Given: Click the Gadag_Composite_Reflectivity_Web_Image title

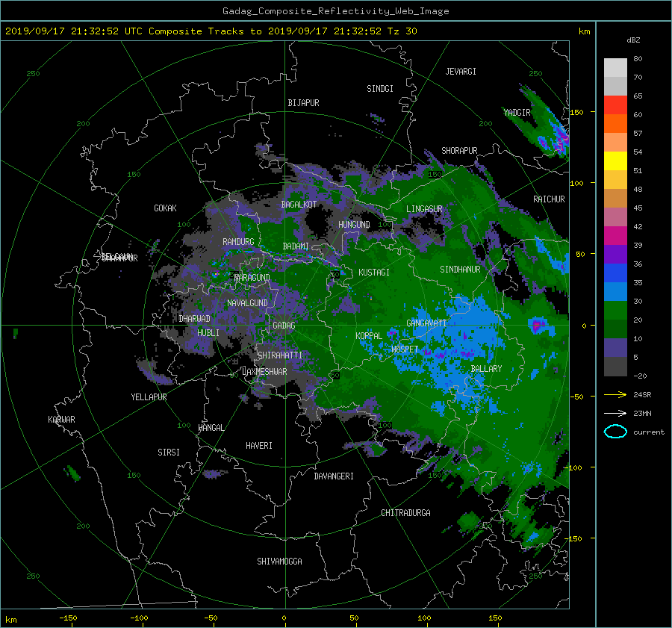Looking at the screenshot, I should (x=335, y=11).
